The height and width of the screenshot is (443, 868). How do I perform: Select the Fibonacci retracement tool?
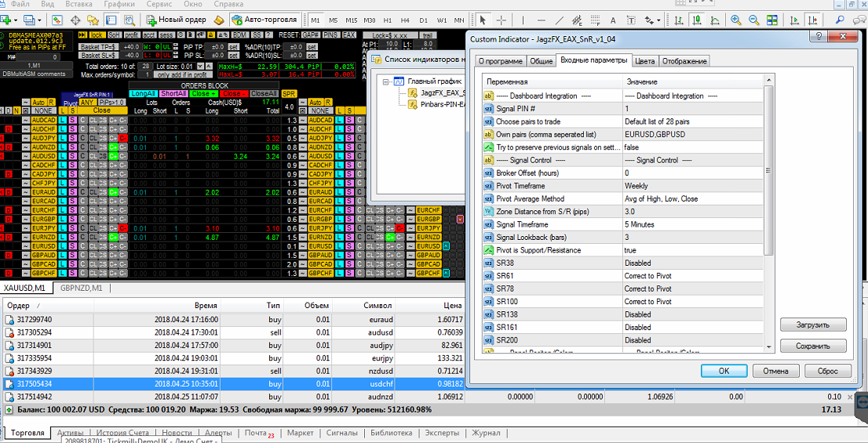click(x=596, y=20)
